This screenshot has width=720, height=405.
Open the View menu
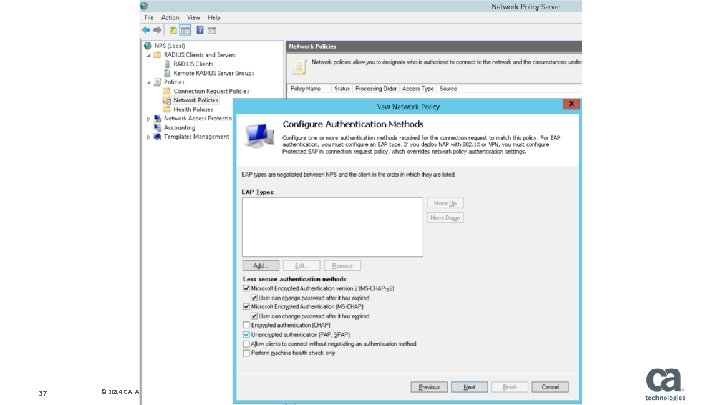pos(193,17)
